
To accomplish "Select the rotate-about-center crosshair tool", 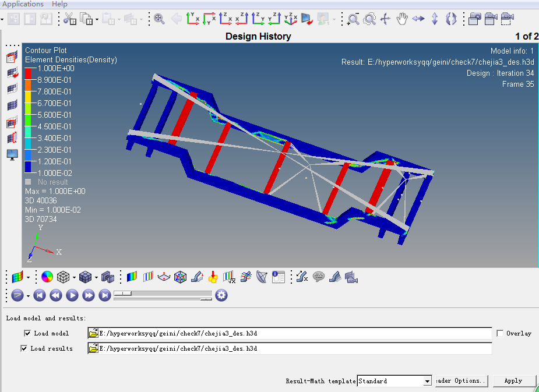I will pos(386,19).
